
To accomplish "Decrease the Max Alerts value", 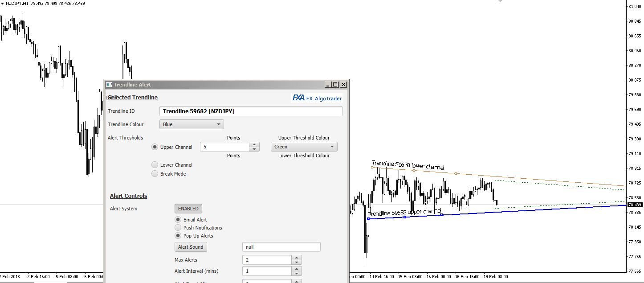I will pos(297,262).
